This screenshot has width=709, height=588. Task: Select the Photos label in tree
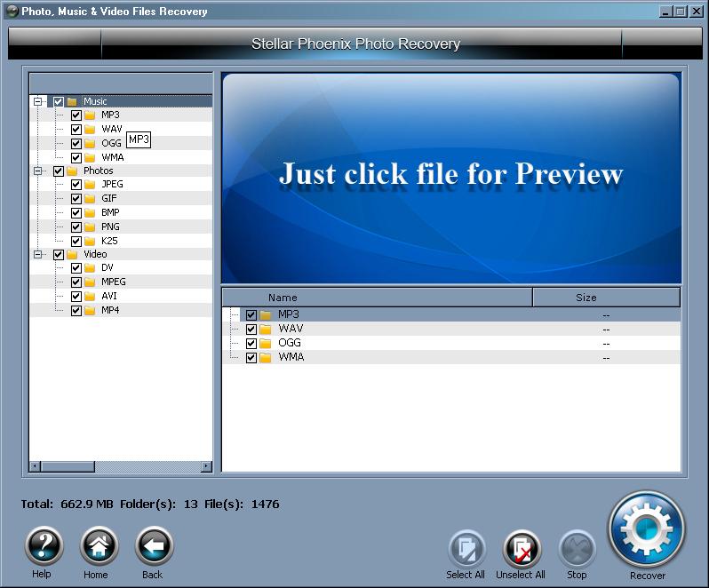click(x=98, y=171)
